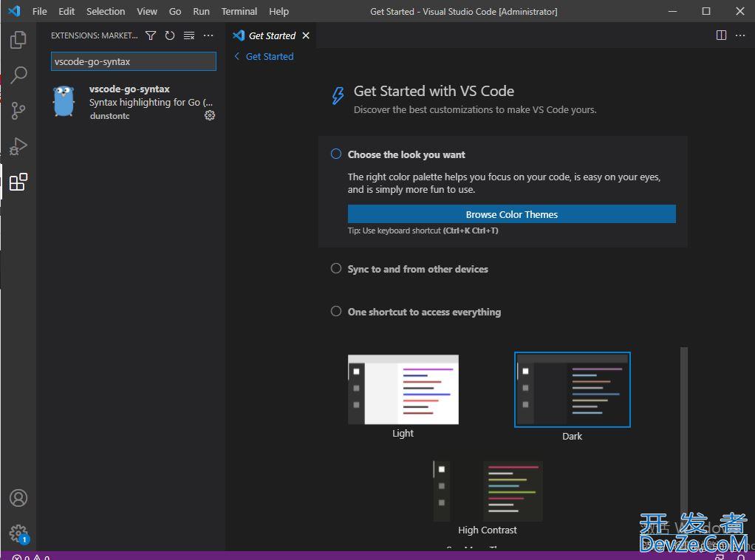Open the Source Control view

click(x=18, y=111)
